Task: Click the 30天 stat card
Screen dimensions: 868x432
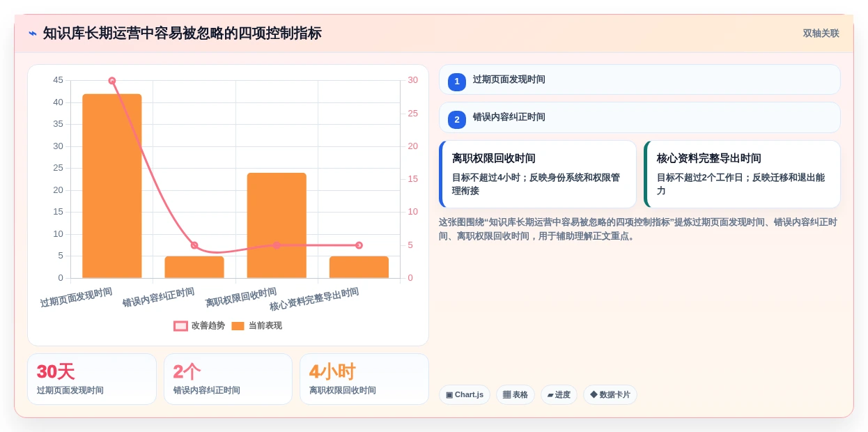Action: (92, 379)
